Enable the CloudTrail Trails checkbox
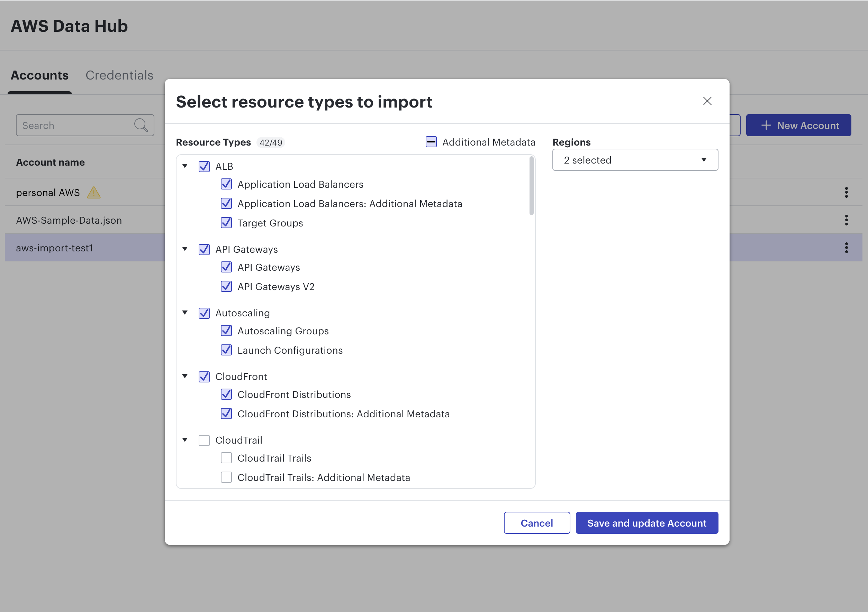 coord(226,458)
